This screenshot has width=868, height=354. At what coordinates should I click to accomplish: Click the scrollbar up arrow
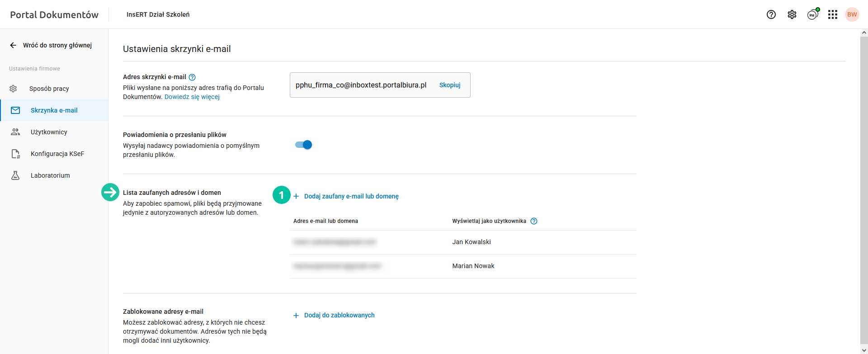tap(864, 33)
